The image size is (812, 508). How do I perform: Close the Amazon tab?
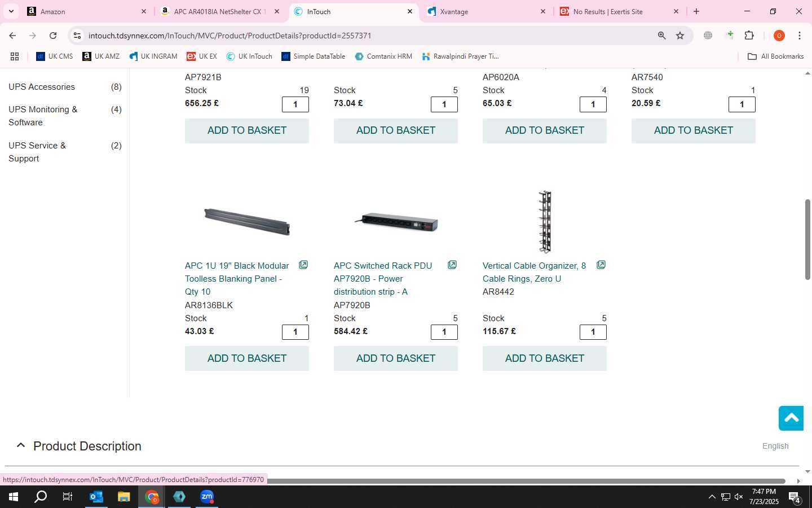[x=144, y=11]
